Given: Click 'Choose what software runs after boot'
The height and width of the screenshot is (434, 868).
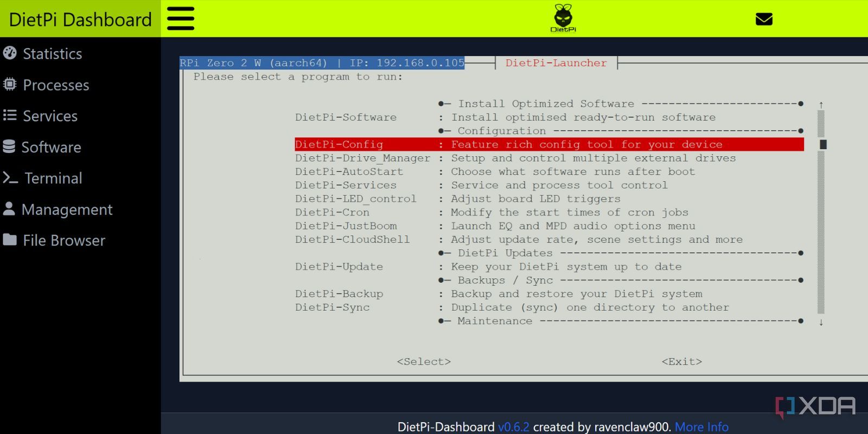Looking at the screenshot, I should coord(573,171).
